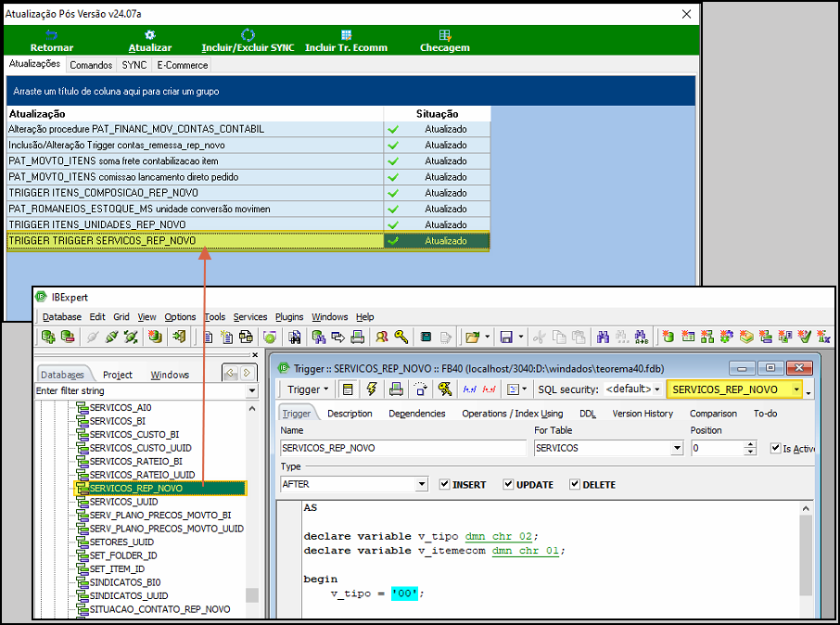Click the trigger Name input field
The height and width of the screenshot is (625, 840).
(x=403, y=448)
